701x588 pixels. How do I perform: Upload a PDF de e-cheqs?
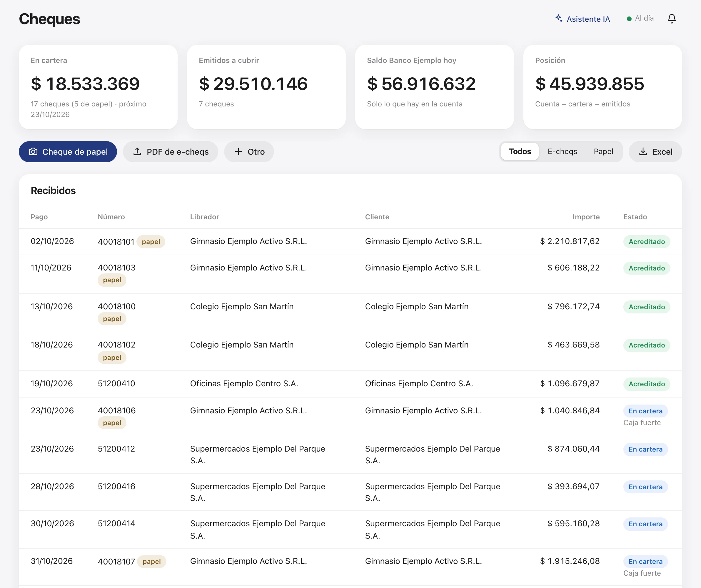[x=171, y=151]
